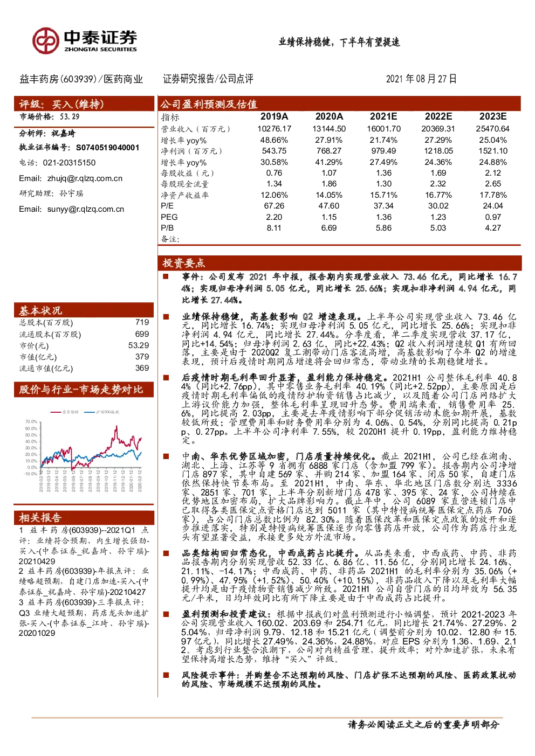Screen dimensions: 535x756
Task: Select the 2023E column header
Action: [x=493, y=116]
